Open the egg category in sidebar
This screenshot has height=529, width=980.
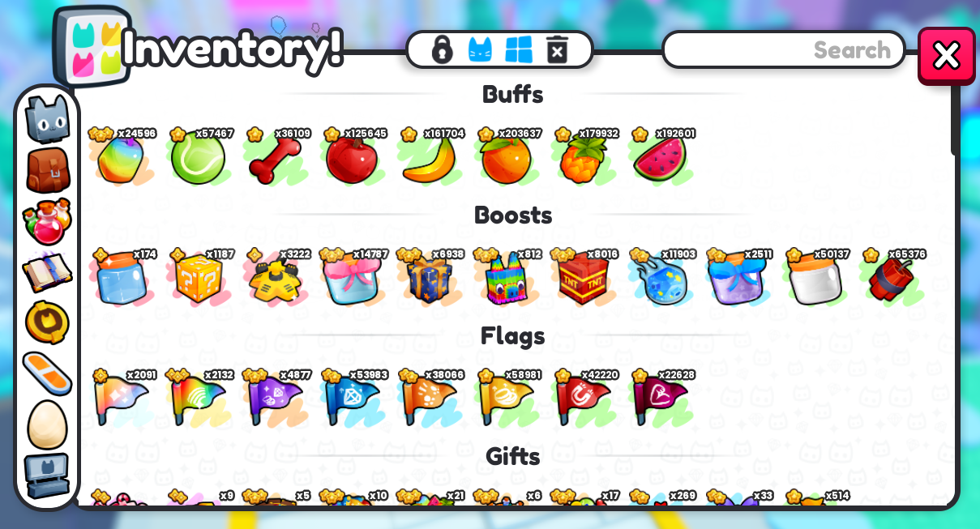click(x=47, y=424)
